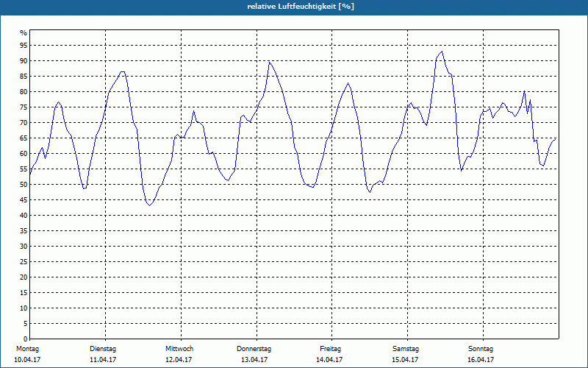Click the y-axis value '25'
Viewport: 588px width, 368px height.
click(x=24, y=262)
